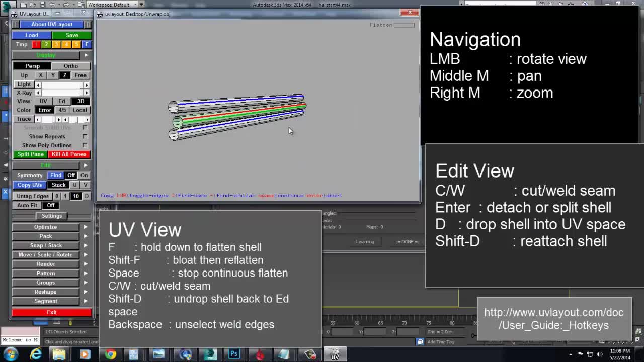Image resolution: width=644 pixels, height=362 pixels.
Task: Set Color mode to Error
Action: tap(45, 110)
